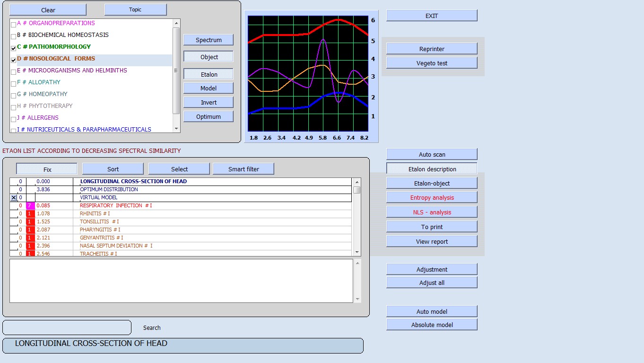Select I # NUTRICEUTICALS & PARAPHARMACEUTICALS entry
644x363 pixels.
pyautogui.click(x=84, y=129)
